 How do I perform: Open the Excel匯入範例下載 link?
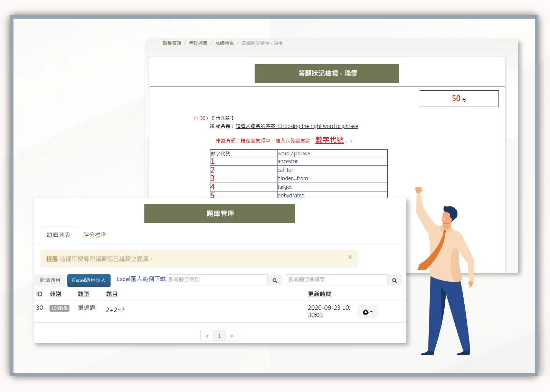141,279
